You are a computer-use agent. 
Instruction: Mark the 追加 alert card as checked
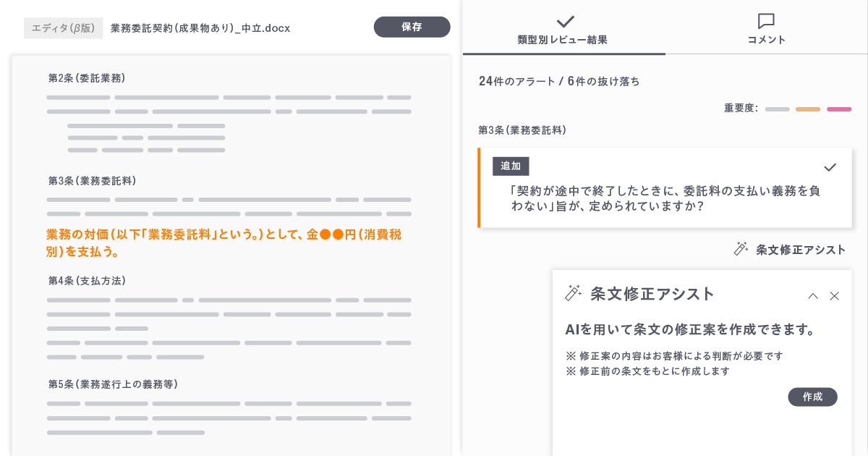point(830,167)
